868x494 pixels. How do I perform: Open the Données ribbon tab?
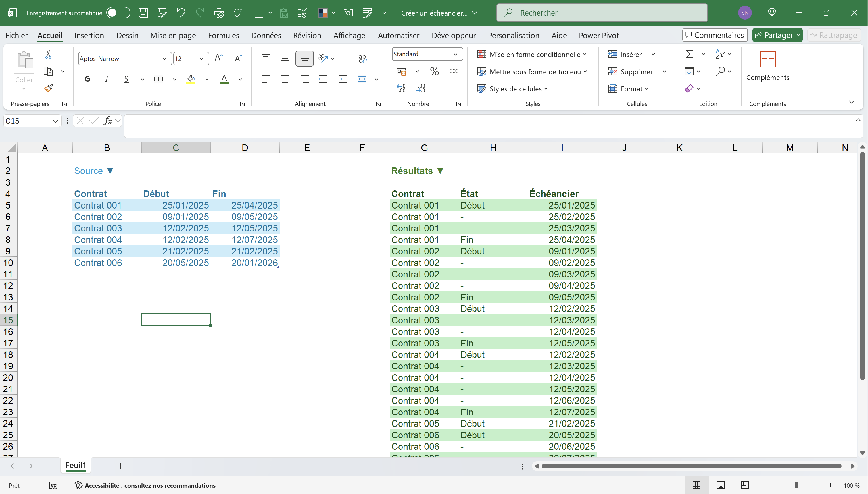pyautogui.click(x=266, y=36)
